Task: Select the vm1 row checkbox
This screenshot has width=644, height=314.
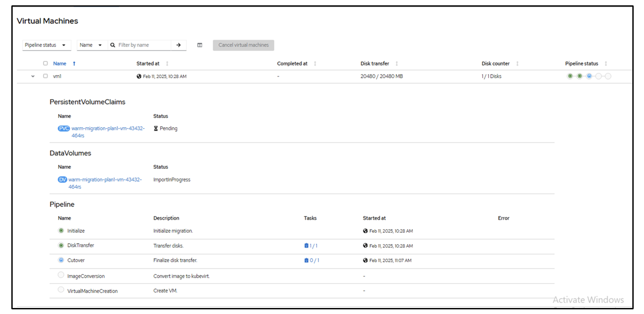Action: (x=45, y=76)
